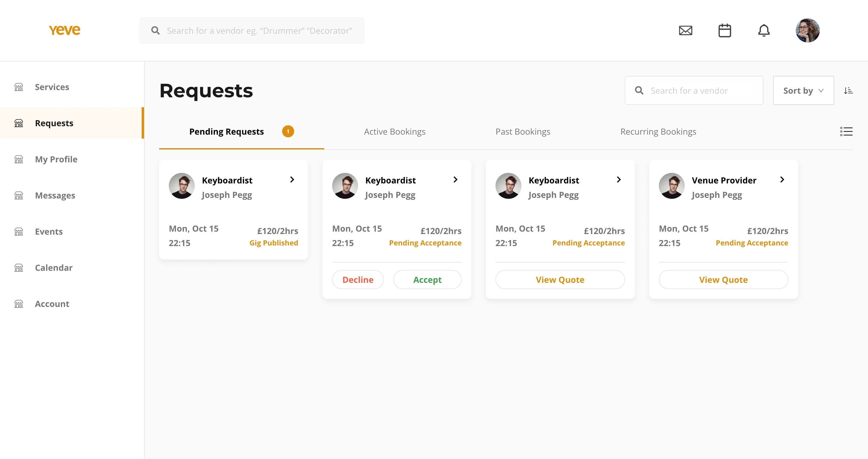868x459 pixels.
Task: Open the Sort by dropdown
Action: click(x=803, y=91)
